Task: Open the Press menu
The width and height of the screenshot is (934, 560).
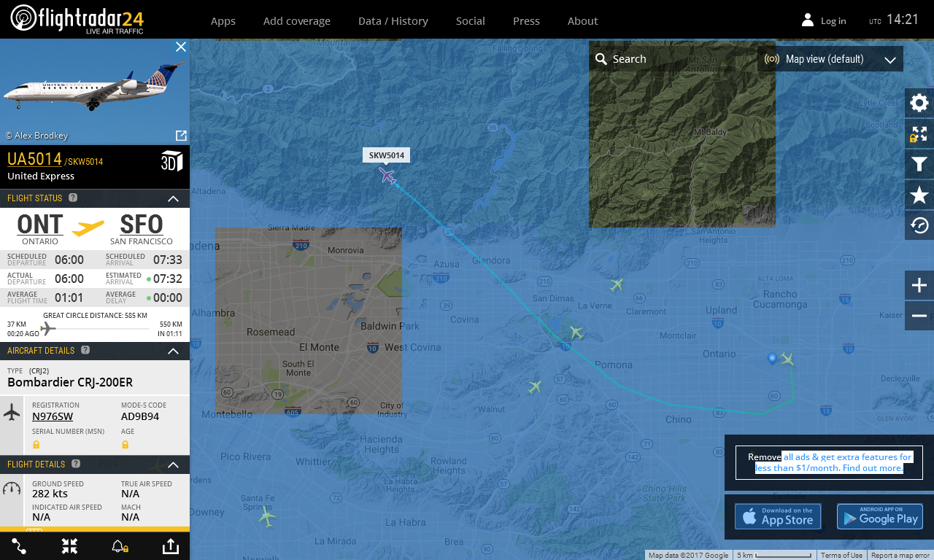Action: tap(526, 21)
